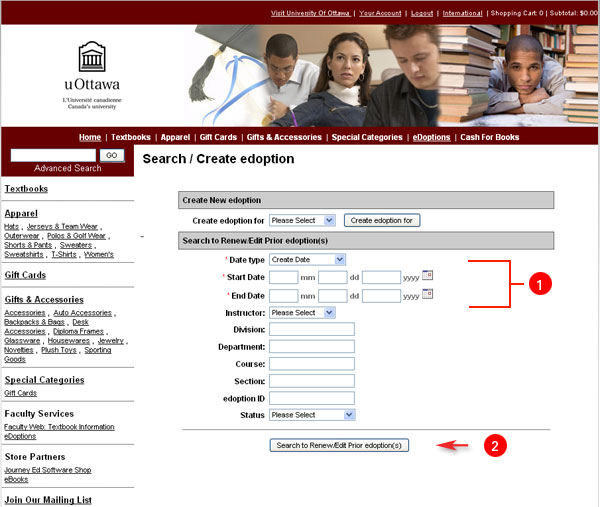Screen dimensions: 600x507
Task: Open the Status dropdown
Action: [312, 414]
